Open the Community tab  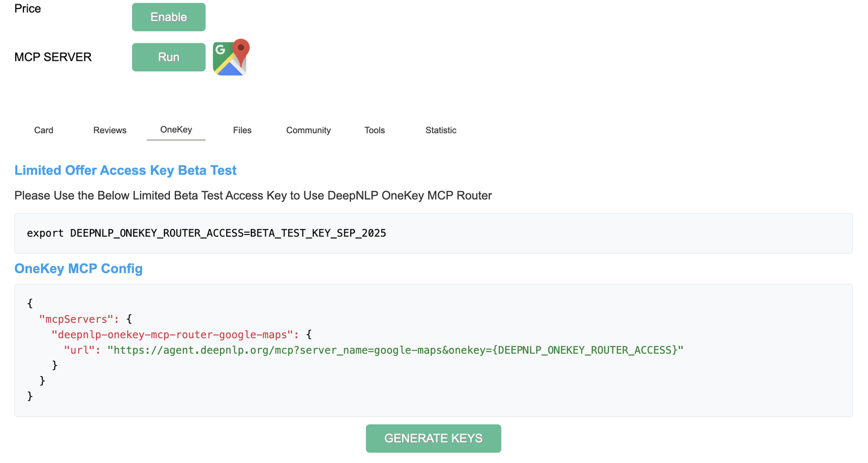click(309, 130)
